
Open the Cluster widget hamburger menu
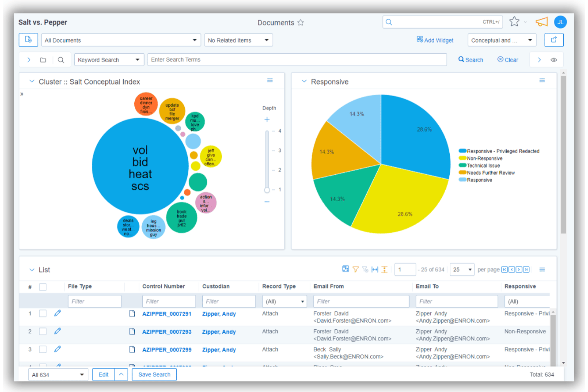[270, 80]
